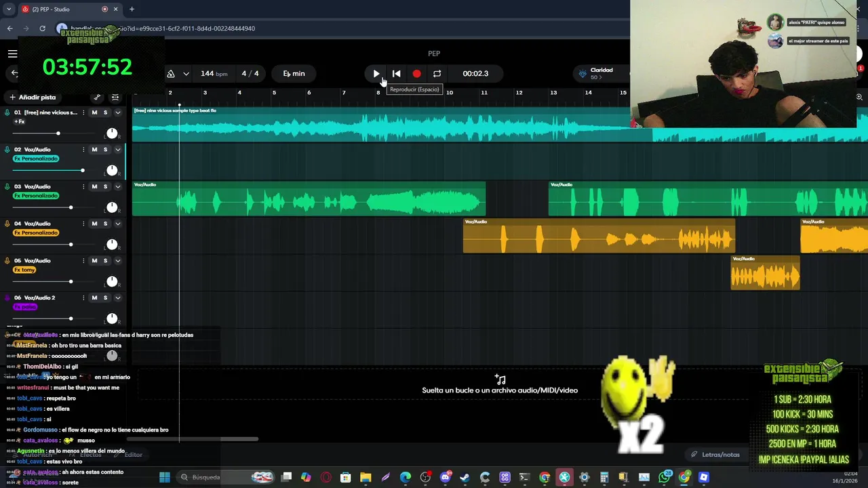Image resolution: width=868 pixels, height=488 pixels.
Task: Select the first green Voz/Audio clip
Action: (x=309, y=199)
